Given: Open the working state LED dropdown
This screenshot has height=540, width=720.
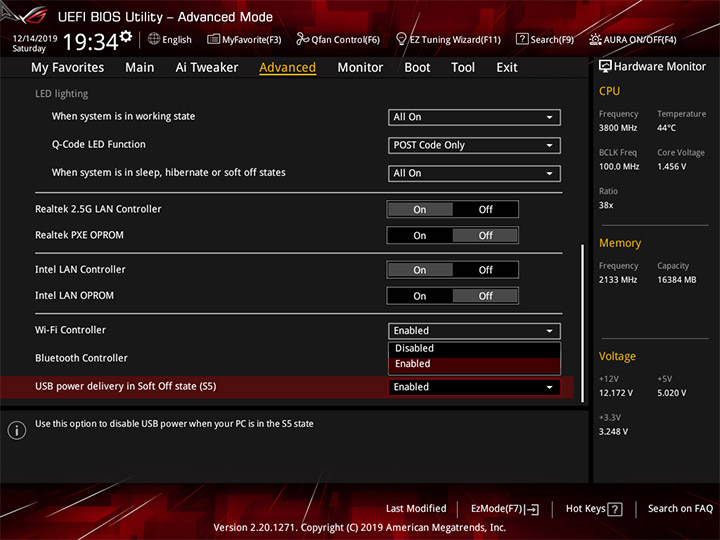Looking at the screenshot, I should 474,117.
